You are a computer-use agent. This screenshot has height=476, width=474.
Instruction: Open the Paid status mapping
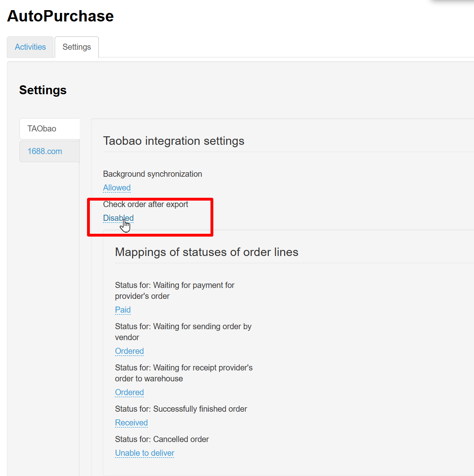(123, 310)
